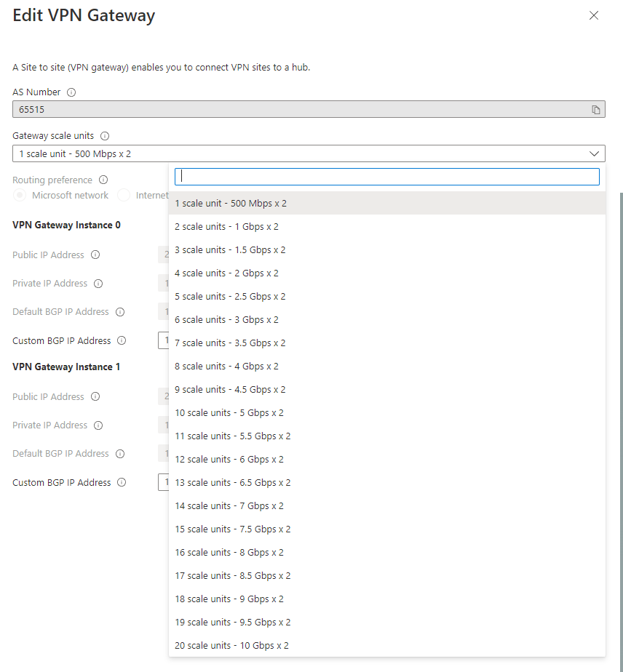The width and height of the screenshot is (623, 672).
Task: Choose 4 scale units - 2 Gbps x 2
Action: pyautogui.click(x=387, y=273)
